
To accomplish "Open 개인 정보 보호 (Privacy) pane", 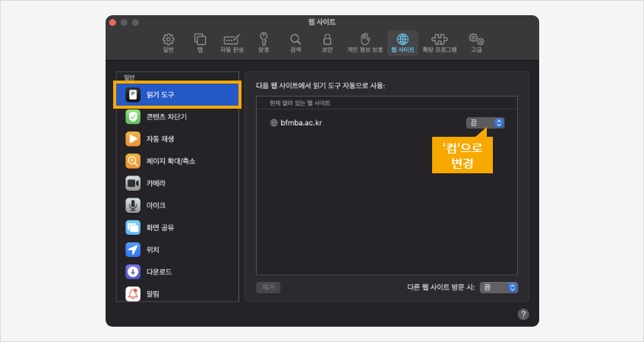I will [x=365, y=43].
